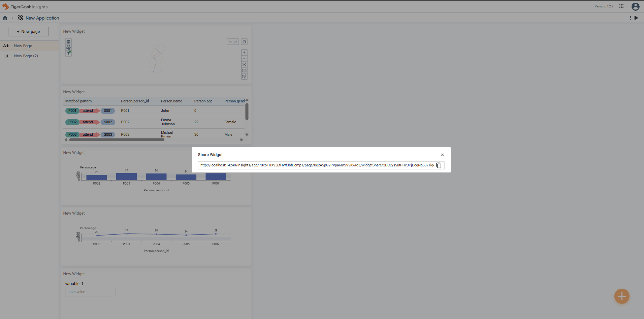
Task: Add a new page
Action: coord(28,32)
